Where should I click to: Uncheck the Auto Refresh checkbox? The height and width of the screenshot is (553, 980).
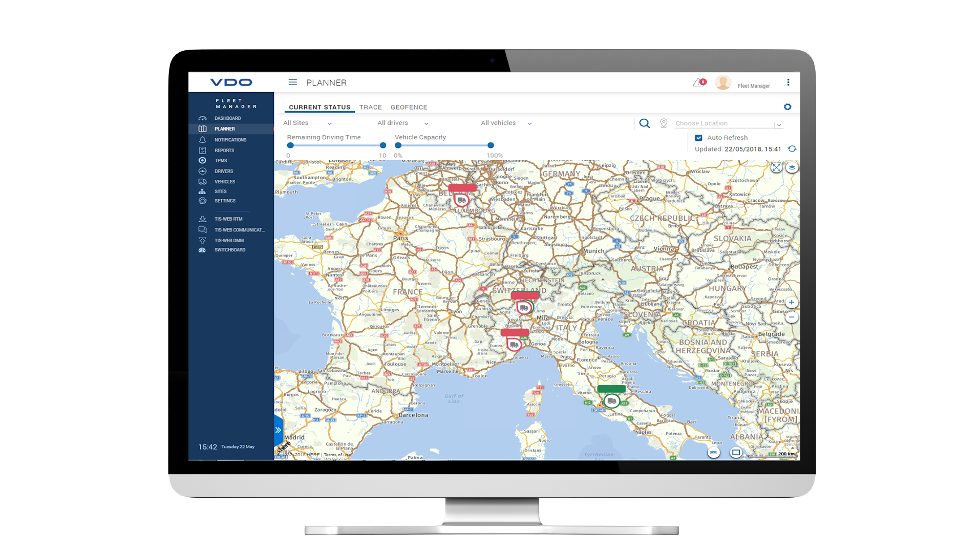pyautogui.click(x=698, y=138)
